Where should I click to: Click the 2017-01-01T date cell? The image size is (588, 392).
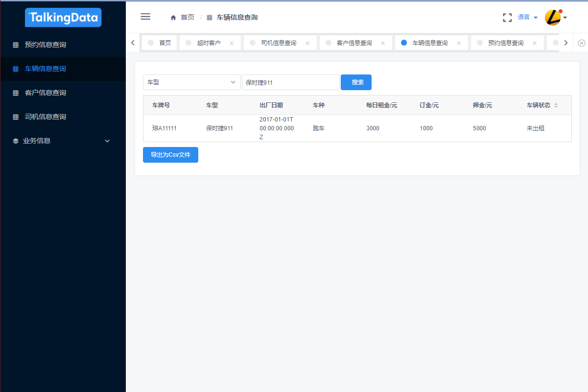[277, 128]
